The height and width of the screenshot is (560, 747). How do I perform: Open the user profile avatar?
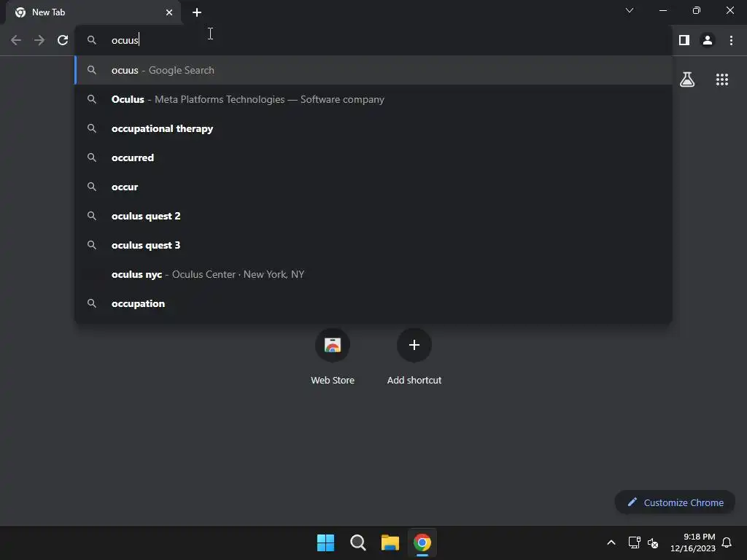pyautogui.click(x=708, y=41)
